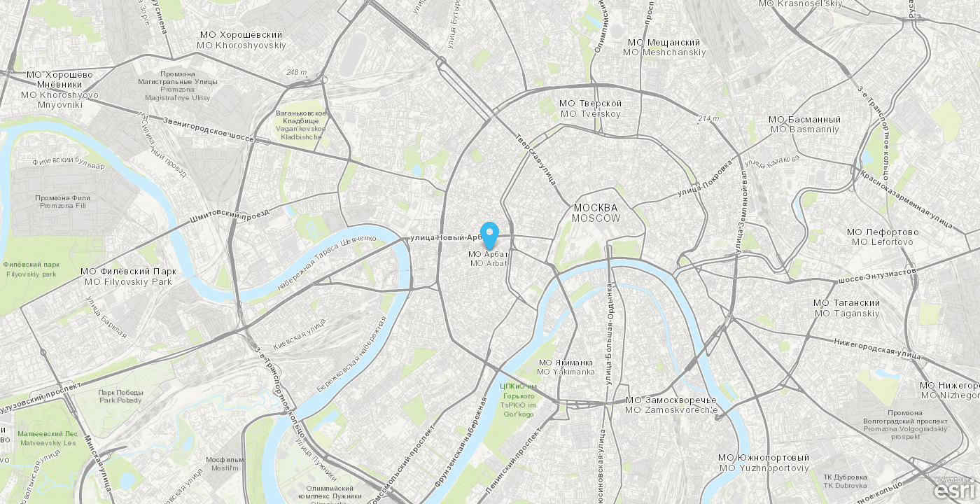This screenshot has height=504, width=980.
Task: Click the МО Мещанский Meshchanskiy label
Action: pyautogui.click(x=664, y=48)
